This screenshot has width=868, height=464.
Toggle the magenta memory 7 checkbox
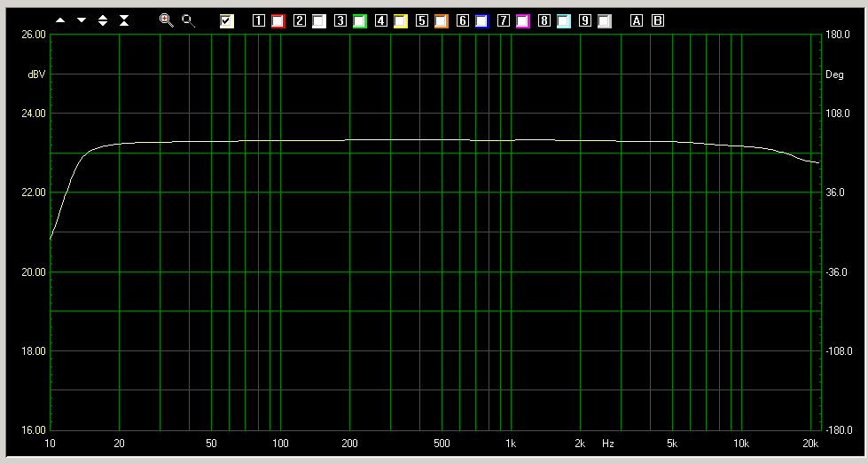point(522,21)
